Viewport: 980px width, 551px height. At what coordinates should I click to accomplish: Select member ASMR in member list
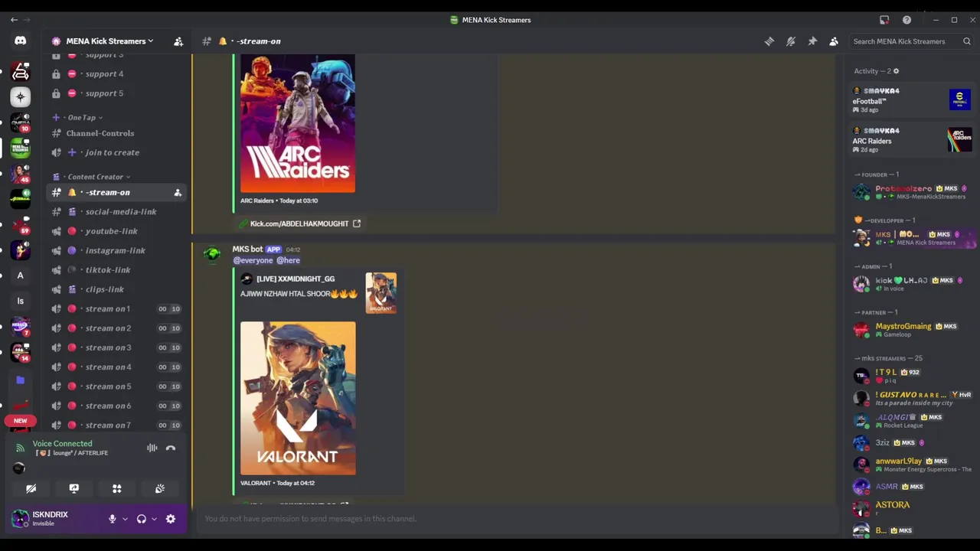coord(912,487)
